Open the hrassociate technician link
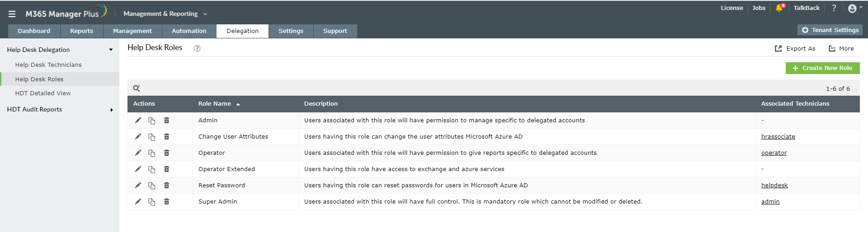 [778, 137]
